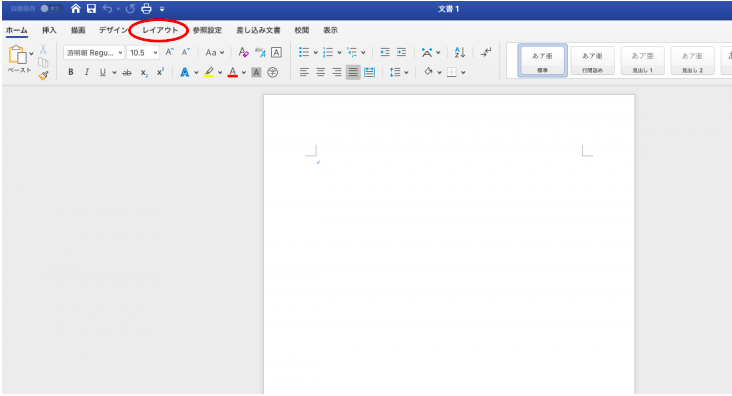The width and height of the screenshot is (732, 396).
Task: Toggle underline formatting
Action: 102,72
